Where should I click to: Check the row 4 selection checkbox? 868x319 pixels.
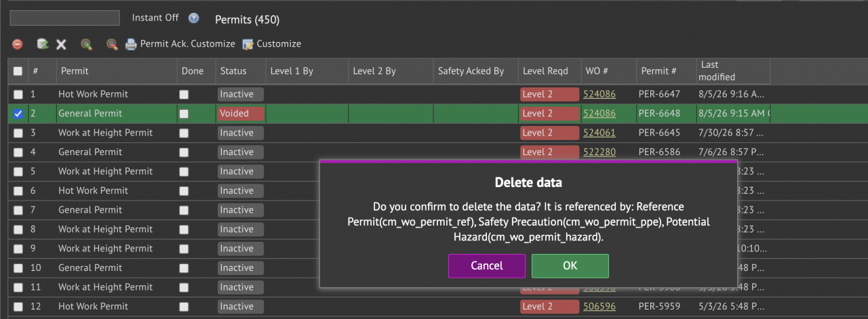pyautogui.click(x=18, y=152)
